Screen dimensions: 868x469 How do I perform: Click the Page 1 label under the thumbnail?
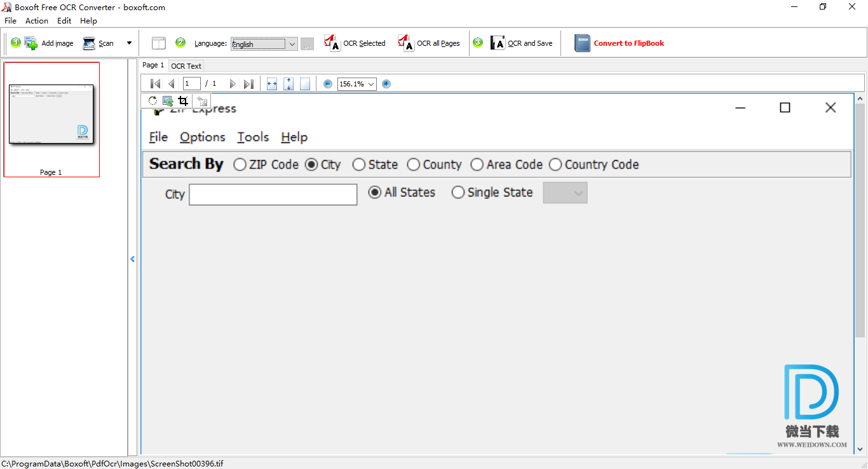click(51, 172)
